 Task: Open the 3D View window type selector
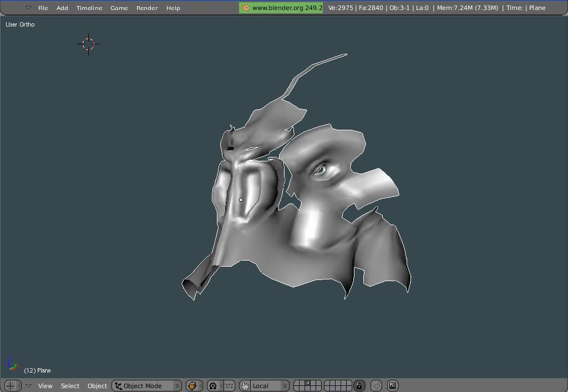[12, 386]
